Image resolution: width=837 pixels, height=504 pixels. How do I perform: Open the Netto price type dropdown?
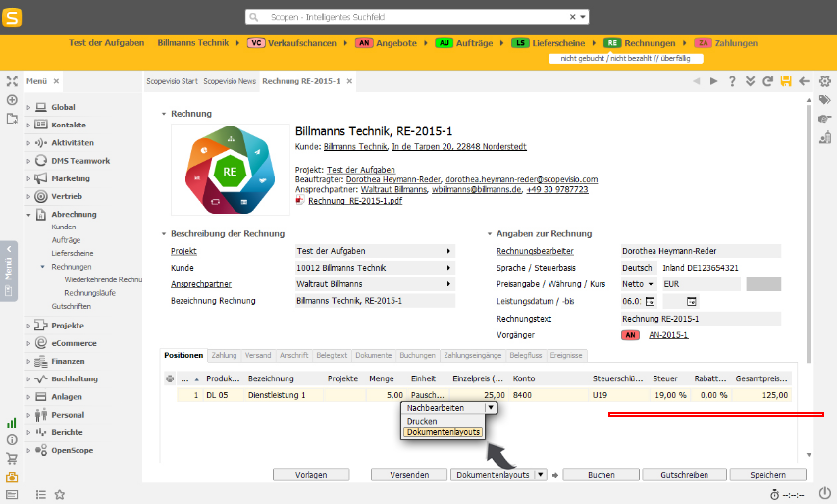(x=651, y=284)
